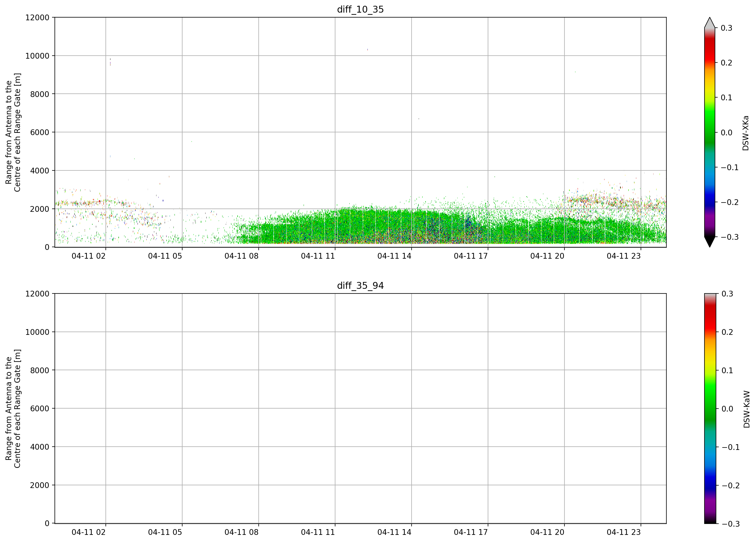Click the 04-11 05 x-tick under diff_10_35

[165, 256]
